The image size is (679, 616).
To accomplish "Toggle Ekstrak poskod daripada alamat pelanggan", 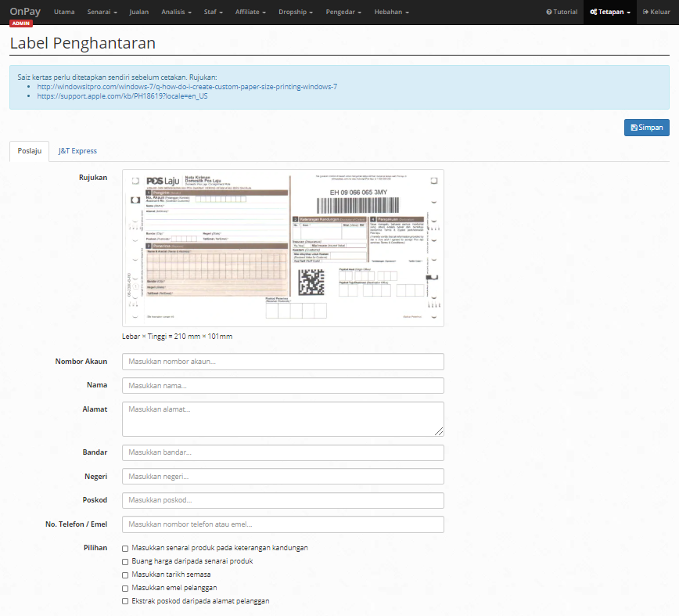I will coord(125,601).
